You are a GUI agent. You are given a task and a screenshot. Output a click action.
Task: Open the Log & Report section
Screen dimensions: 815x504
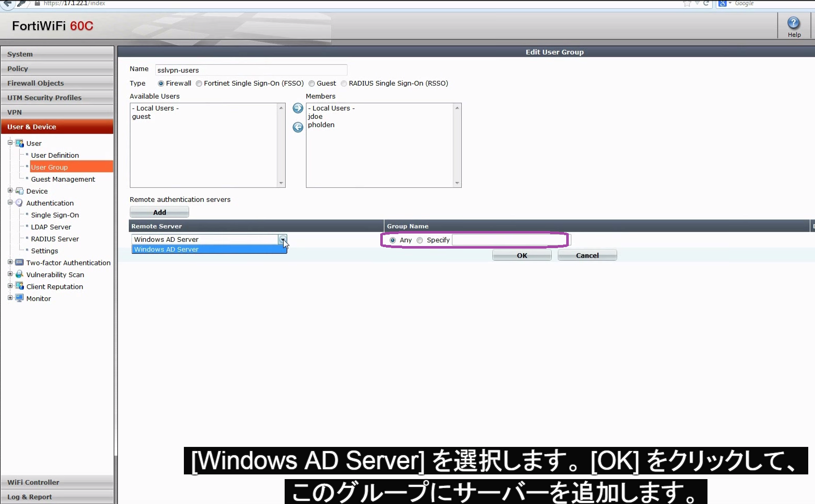(57, 497)
